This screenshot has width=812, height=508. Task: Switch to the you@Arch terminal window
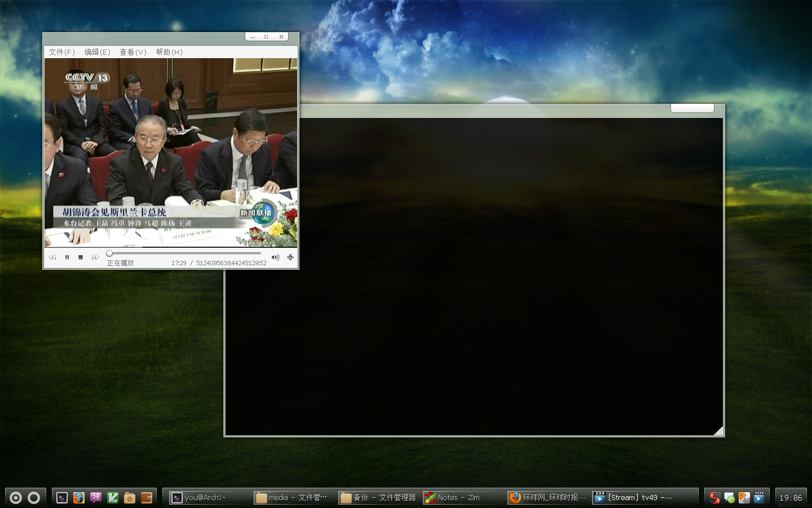210,497
